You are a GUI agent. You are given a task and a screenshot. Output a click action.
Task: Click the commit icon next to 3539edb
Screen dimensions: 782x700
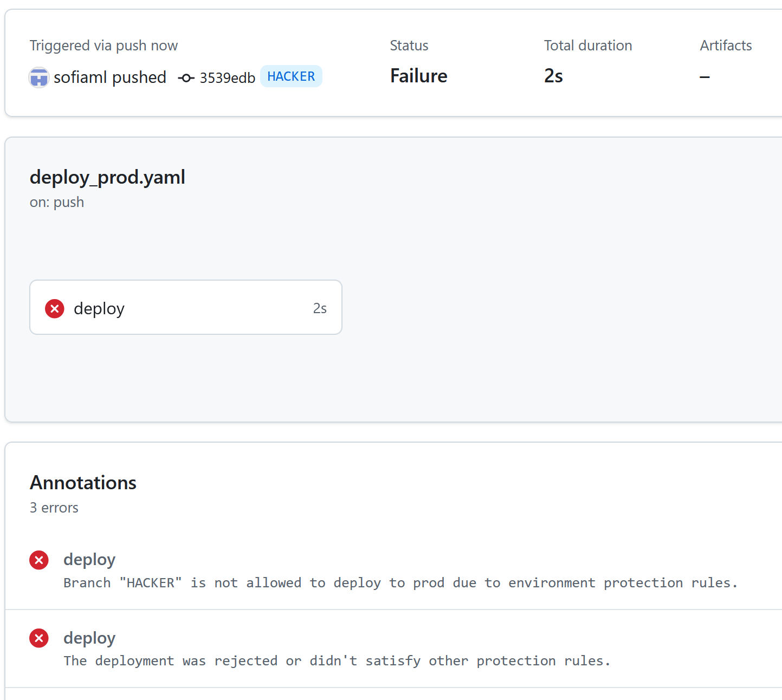(186, 78)
